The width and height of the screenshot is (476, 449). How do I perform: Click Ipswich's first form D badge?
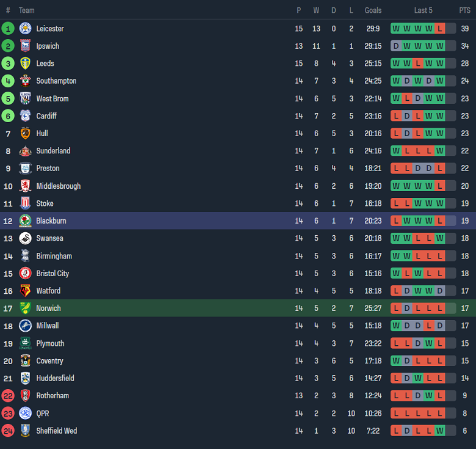point(396,46)
